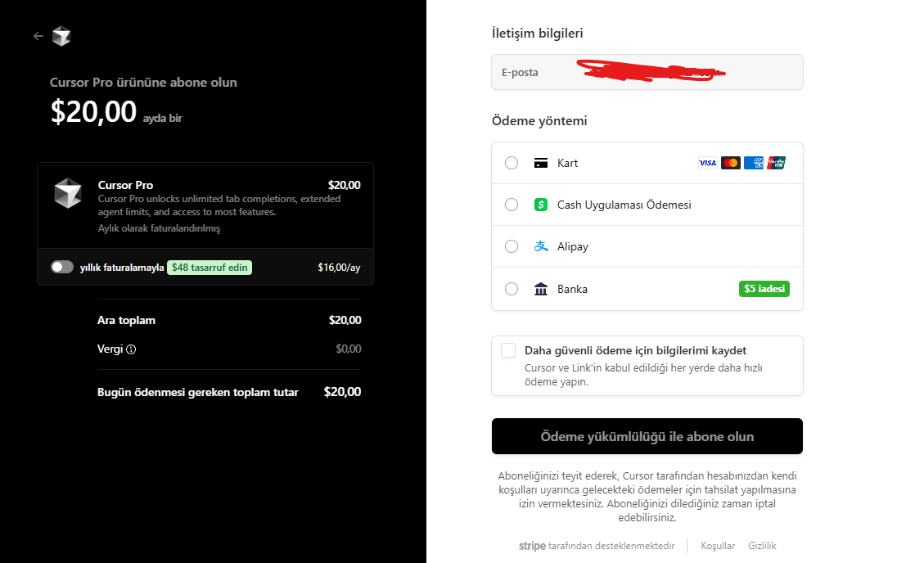Check the save my info checkbox
The width and height of the screenshot is (924, 563).
(x=508, y=350)
